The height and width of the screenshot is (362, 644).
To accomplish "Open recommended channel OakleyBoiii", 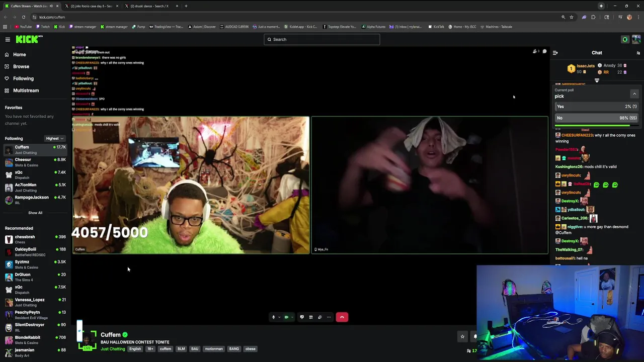I will 35,252.
